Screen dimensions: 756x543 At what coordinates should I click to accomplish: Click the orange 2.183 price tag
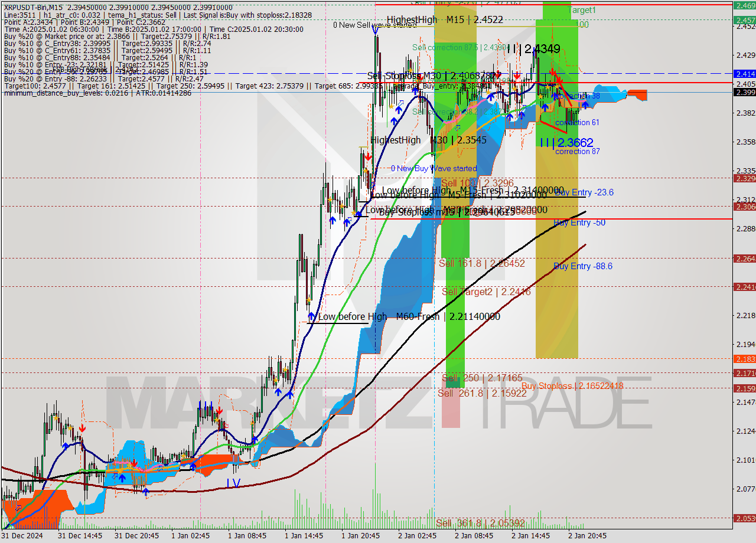(x=744, y=358)
